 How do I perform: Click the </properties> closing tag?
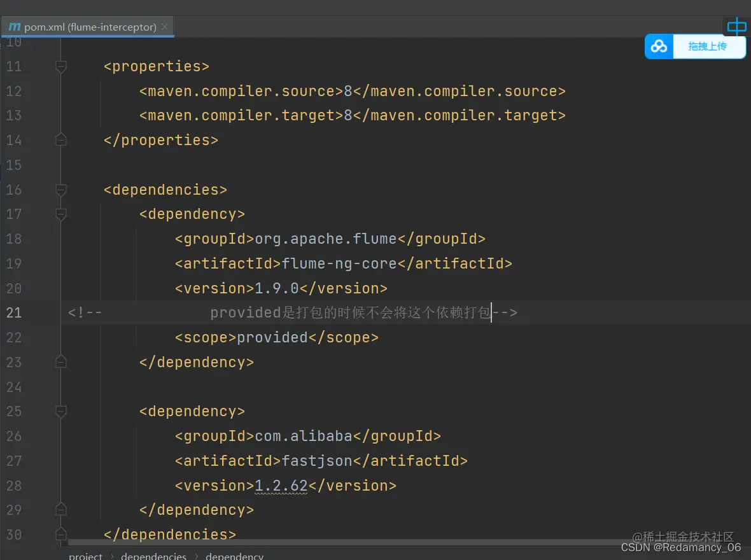tap(161, 141)
